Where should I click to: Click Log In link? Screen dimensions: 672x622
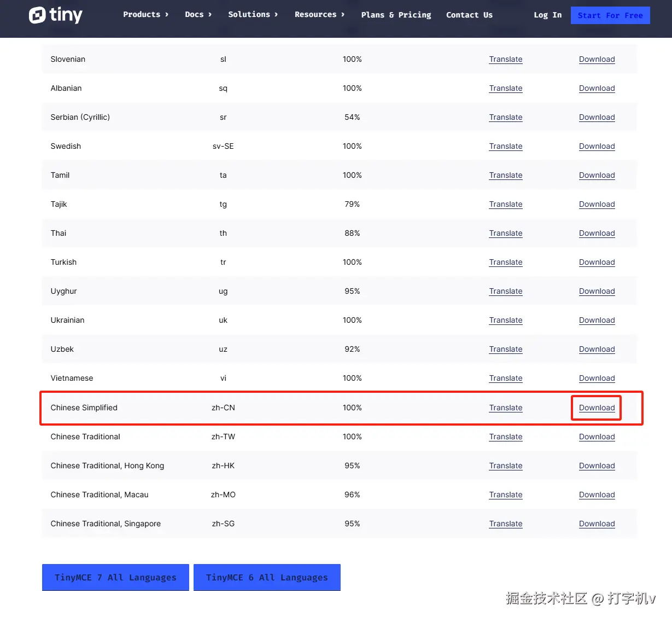547,15
